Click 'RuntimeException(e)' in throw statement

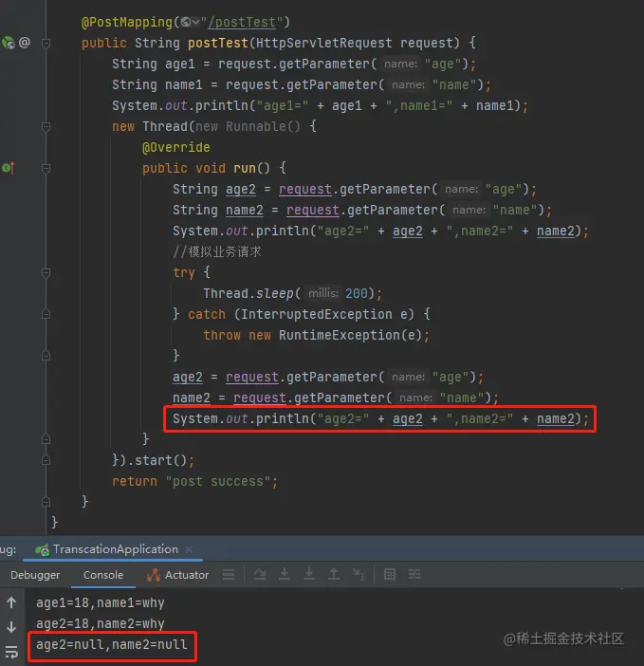point(350,335)
